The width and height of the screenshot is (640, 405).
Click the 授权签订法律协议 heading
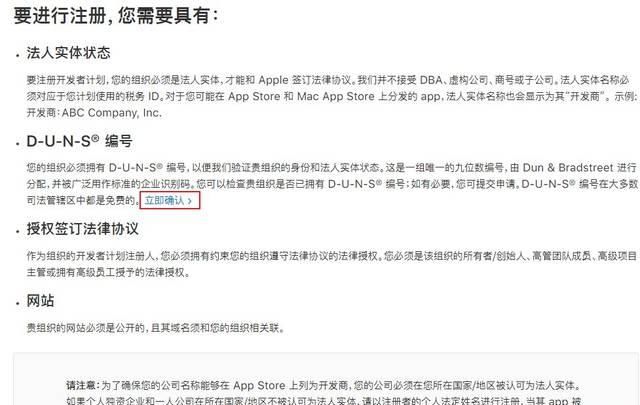coord(82,229)
